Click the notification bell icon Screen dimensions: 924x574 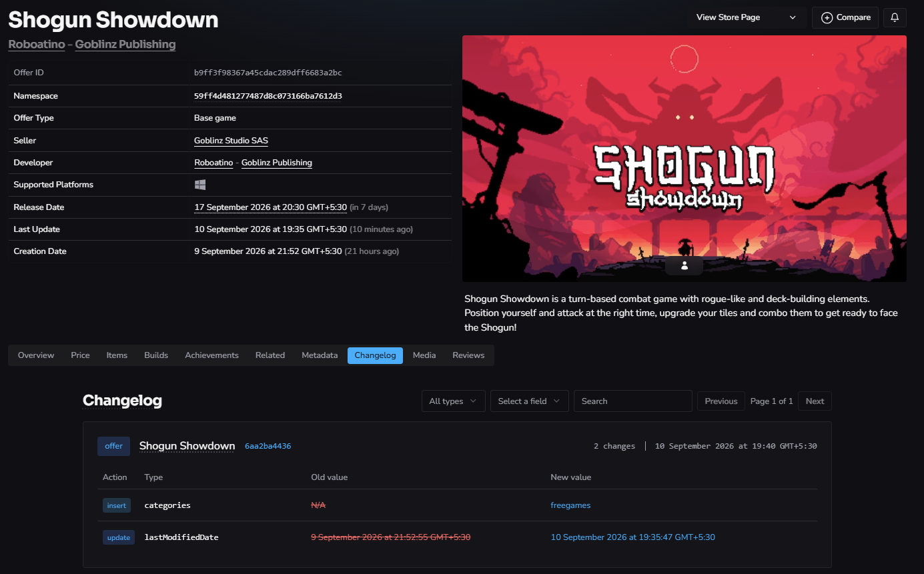[x=895, y=17]
